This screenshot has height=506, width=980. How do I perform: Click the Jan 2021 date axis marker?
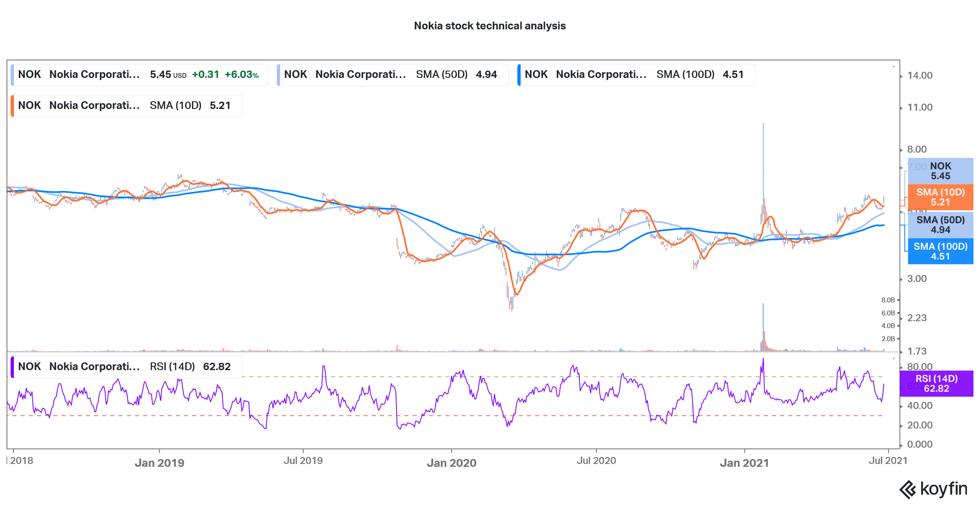click(744, 463)
